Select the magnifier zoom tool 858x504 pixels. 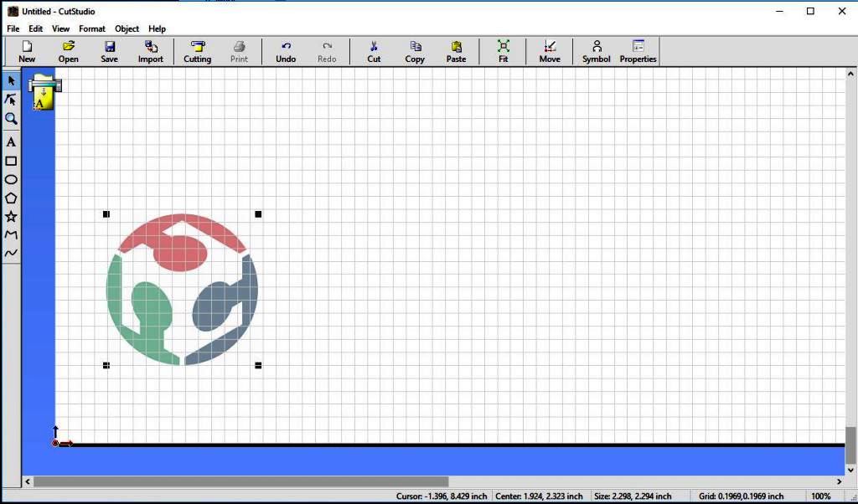(11, 119)
